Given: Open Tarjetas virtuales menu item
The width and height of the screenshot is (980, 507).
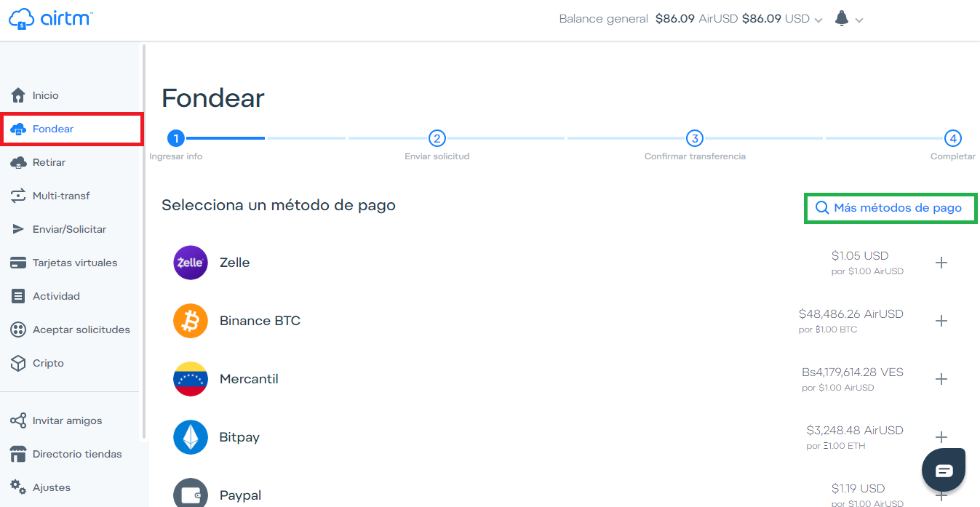Looking at the screenshot, I should 75,263.
